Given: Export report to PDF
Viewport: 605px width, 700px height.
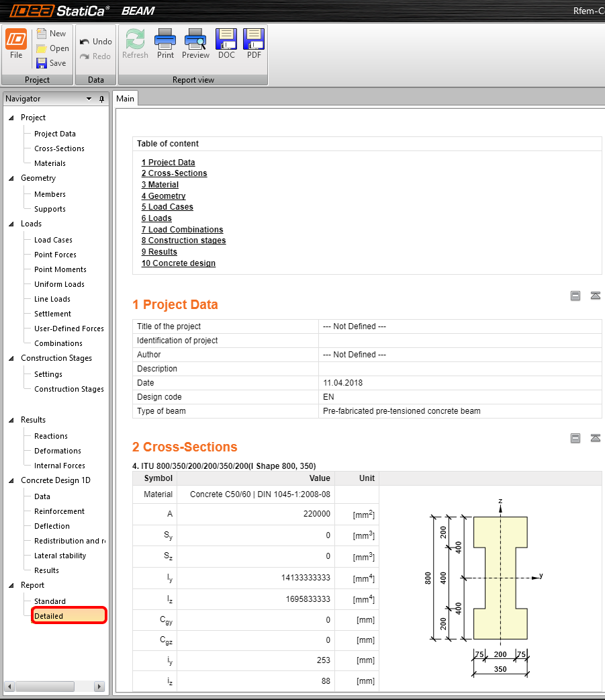Looking at the screenshot, I should (254, 44).
